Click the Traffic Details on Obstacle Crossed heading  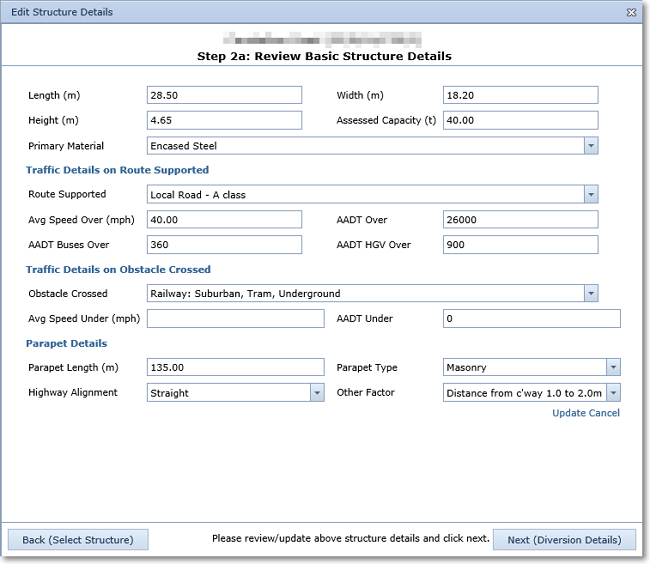click(x=118, y=269)
